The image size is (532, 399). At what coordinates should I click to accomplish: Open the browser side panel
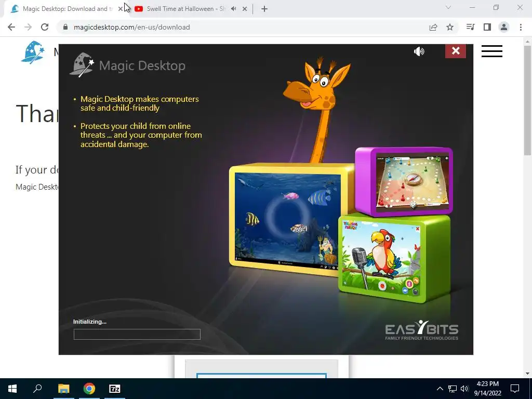click(487, 27)
